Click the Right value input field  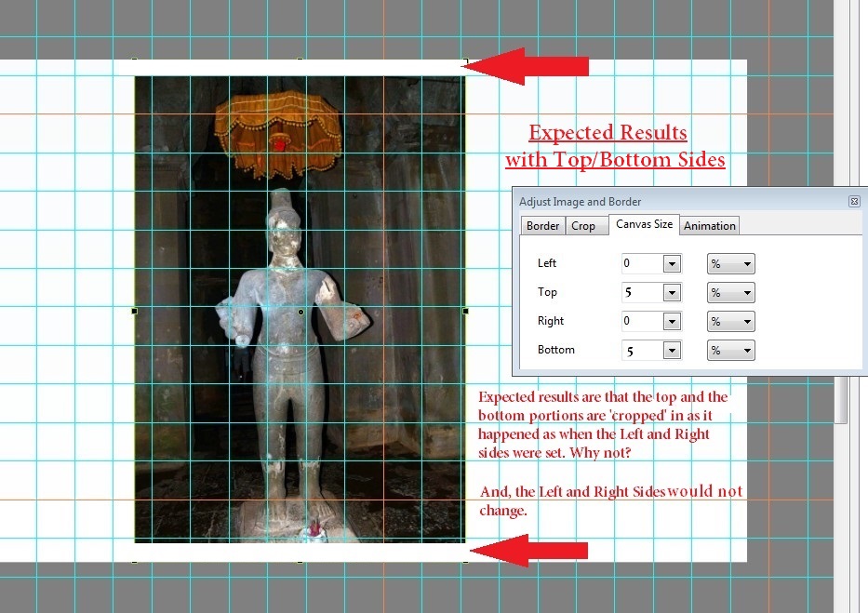(642, 322)
